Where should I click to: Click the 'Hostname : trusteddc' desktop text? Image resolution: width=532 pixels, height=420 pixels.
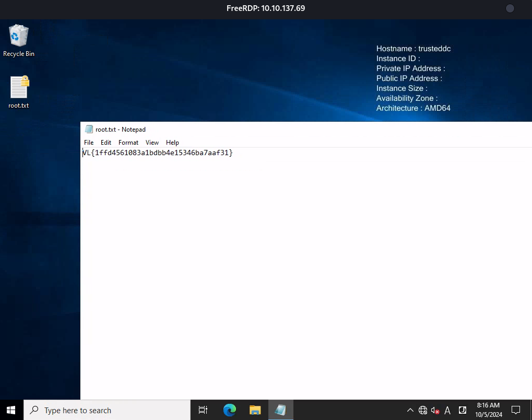(413, 49)
